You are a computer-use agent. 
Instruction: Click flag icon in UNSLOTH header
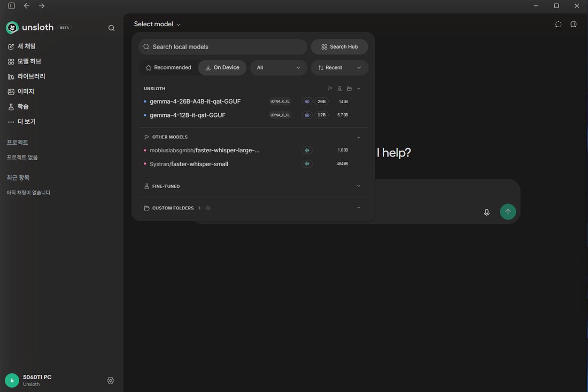(x=330, y=89)
